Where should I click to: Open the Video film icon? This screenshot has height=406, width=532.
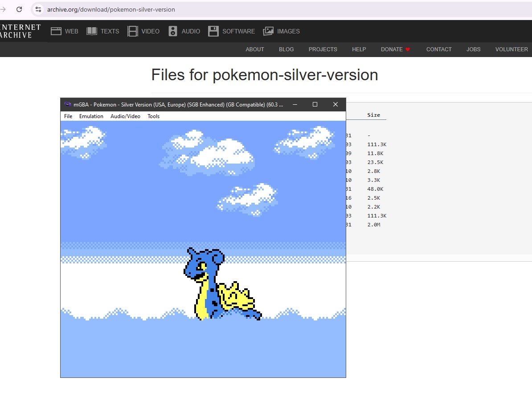click(133, 31)
